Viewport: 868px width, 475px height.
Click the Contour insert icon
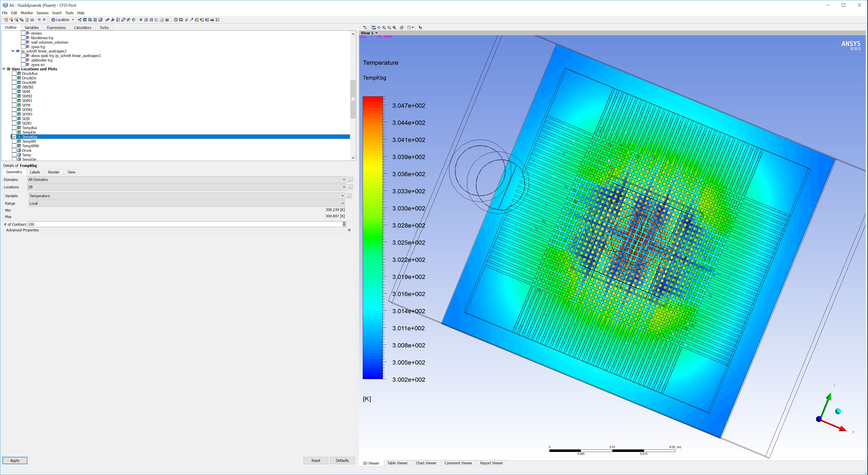(85, 20)
